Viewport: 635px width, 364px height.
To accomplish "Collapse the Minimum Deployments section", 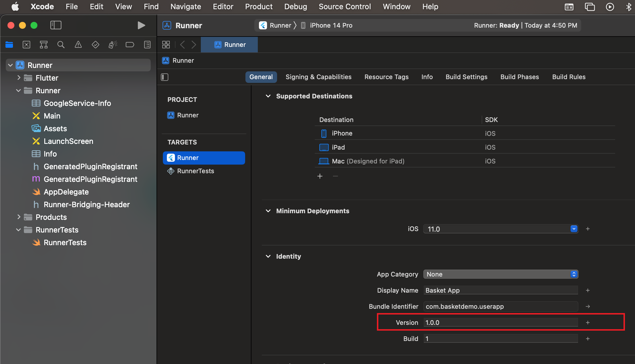I will (268, 211).
